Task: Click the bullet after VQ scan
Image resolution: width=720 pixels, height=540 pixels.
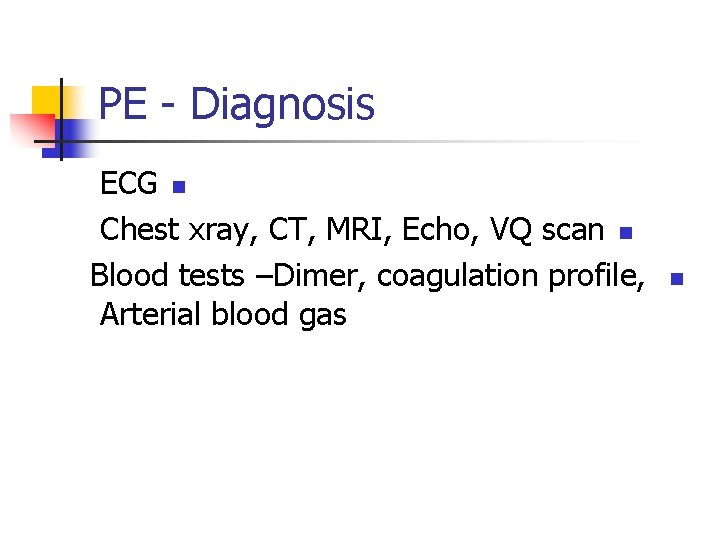Action: [x=624, y=234]
